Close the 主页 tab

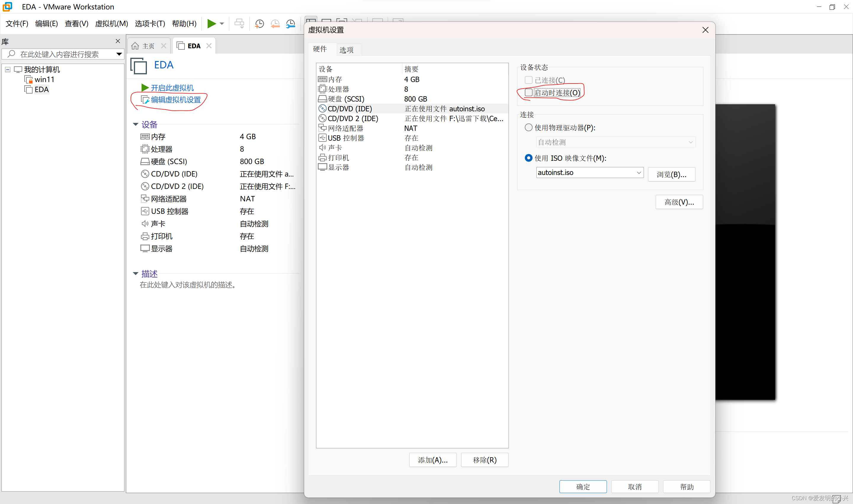164,46
